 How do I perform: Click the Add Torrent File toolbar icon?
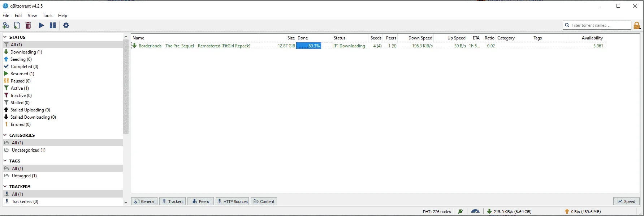click(x=17, y=25)
